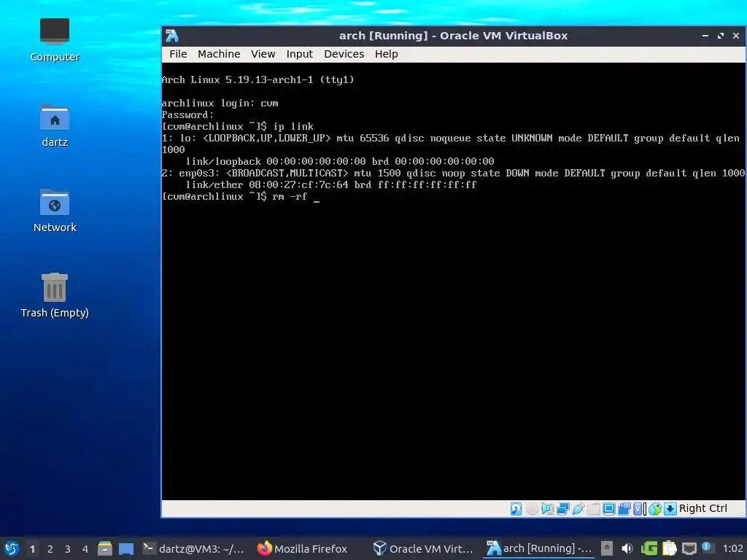Open the Devices menu
This screenshot has width=747, height=560.
(344, 54)
